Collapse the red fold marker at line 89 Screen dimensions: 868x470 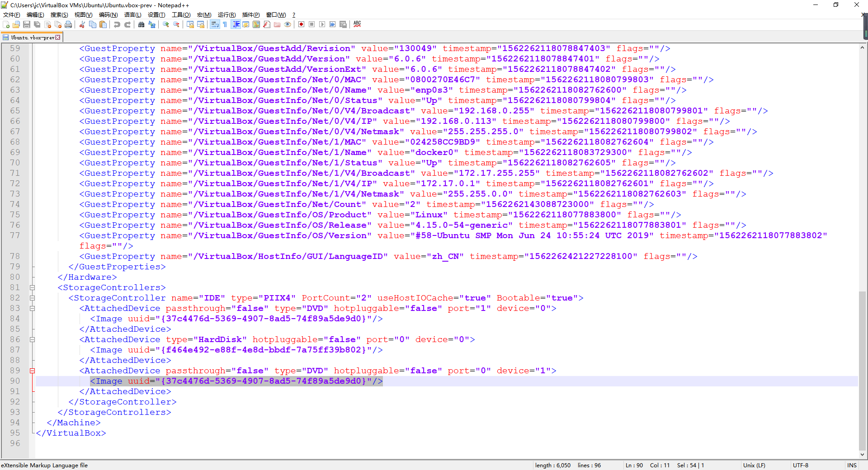click(x=32, y=371)
